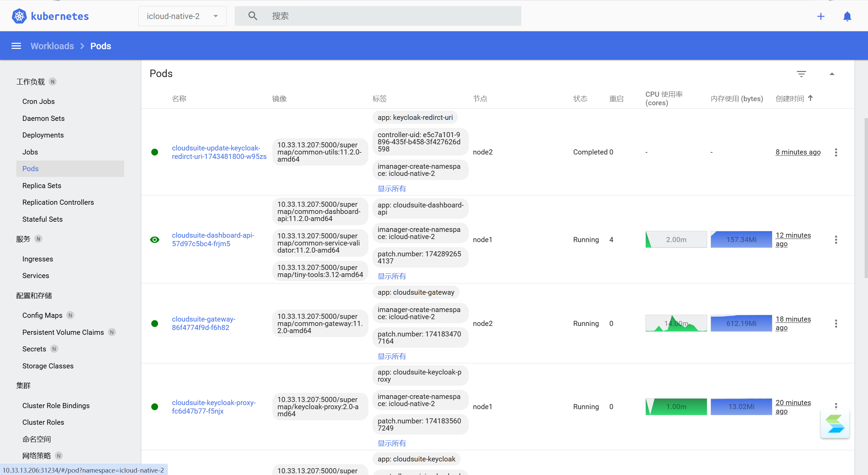Image resolution: width=868 pixels, height=475 pixels.
Task: Click green status dot of keycloak-proxy pod
Action: [155, 407]
